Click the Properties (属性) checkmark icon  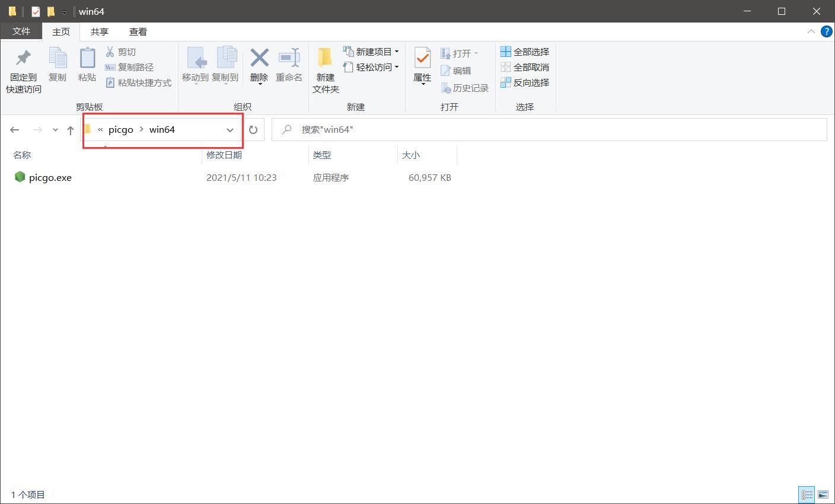click(422, 58)
